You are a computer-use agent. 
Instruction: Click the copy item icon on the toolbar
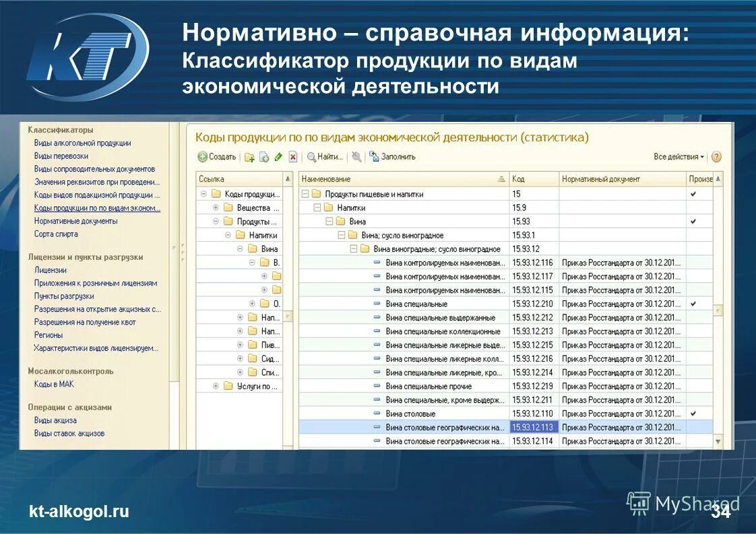[x=263, y=156]
